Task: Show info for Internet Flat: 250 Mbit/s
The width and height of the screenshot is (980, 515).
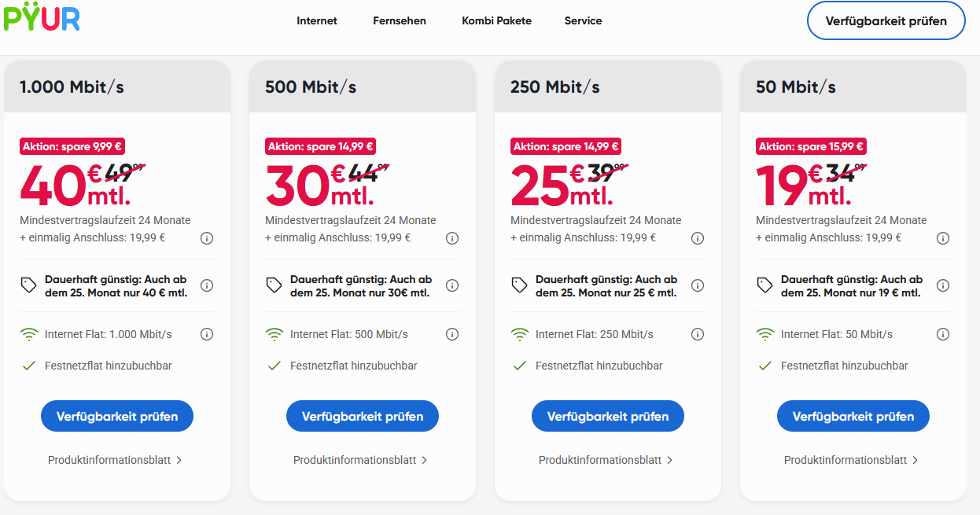Action: tap(698, 334)
